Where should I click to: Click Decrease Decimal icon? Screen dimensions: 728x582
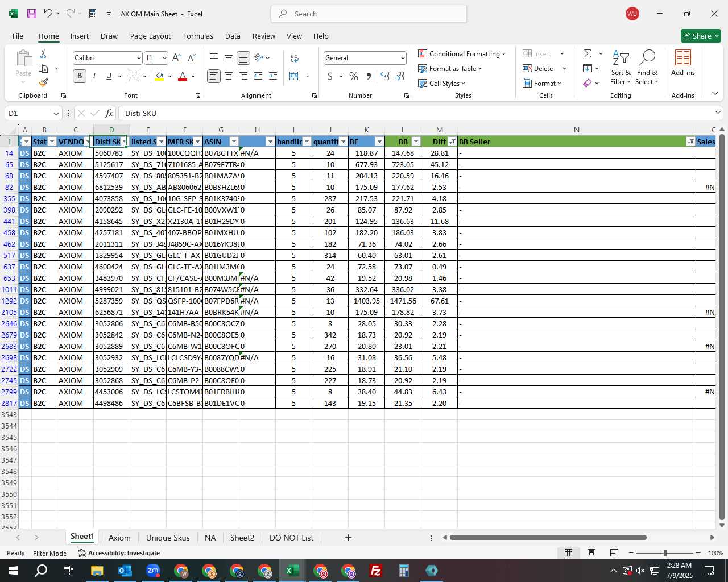point(400,76)
